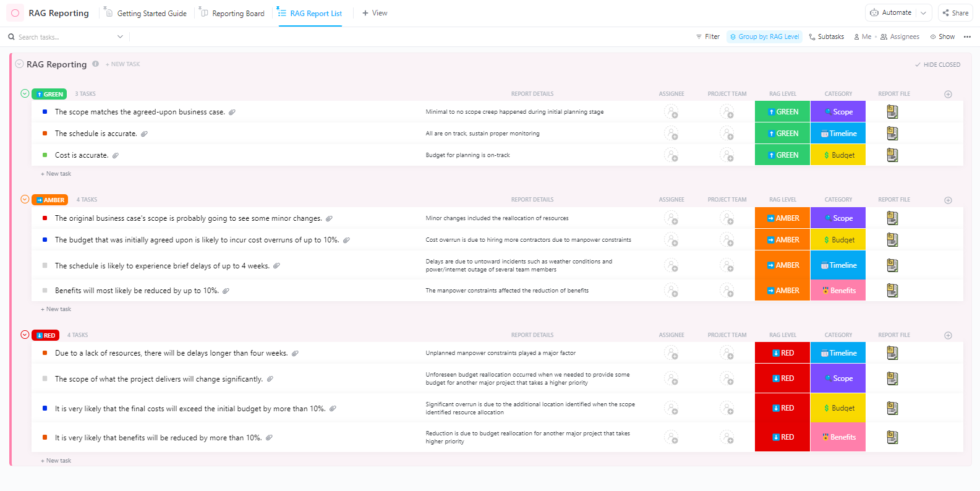
Task: Open report file for benefits reduced more than 10% task
Action: pos(892,437)
